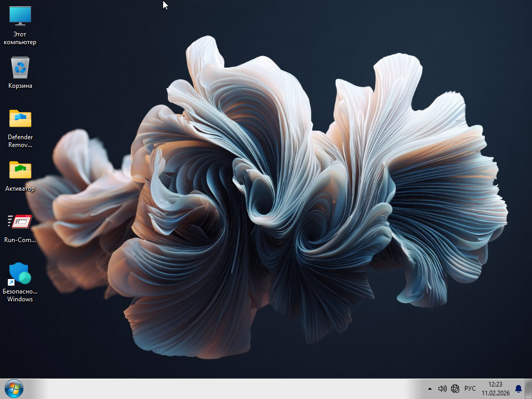
Task: Open the notification bell icon
Action: click(518, 389)
